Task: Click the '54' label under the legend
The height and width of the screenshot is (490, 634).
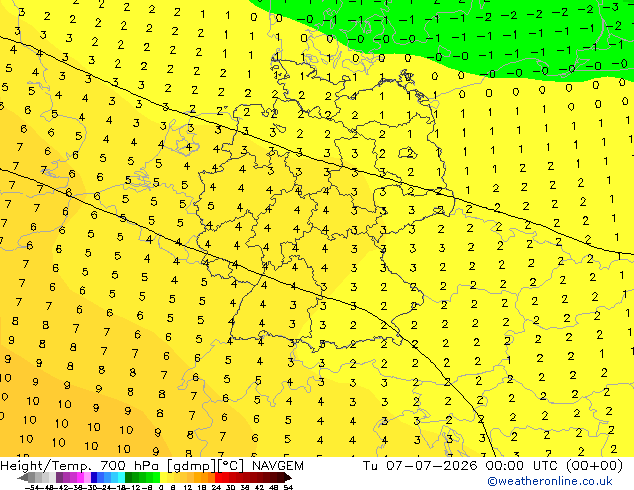Action: pos(288,488)
